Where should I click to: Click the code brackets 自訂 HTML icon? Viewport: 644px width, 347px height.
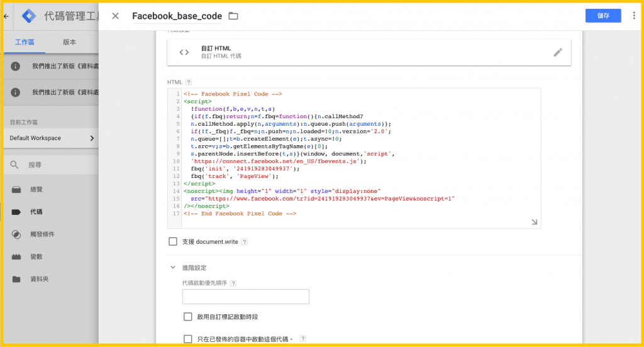pyautogui.click(x=184, y=52)
